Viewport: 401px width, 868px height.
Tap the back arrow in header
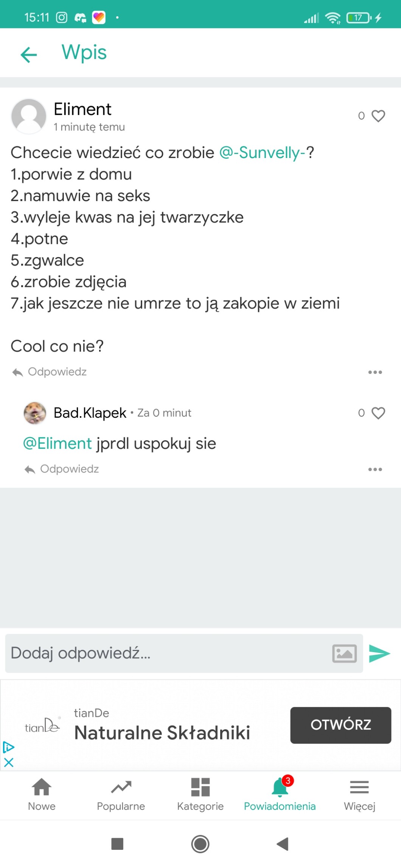(29, 54)
